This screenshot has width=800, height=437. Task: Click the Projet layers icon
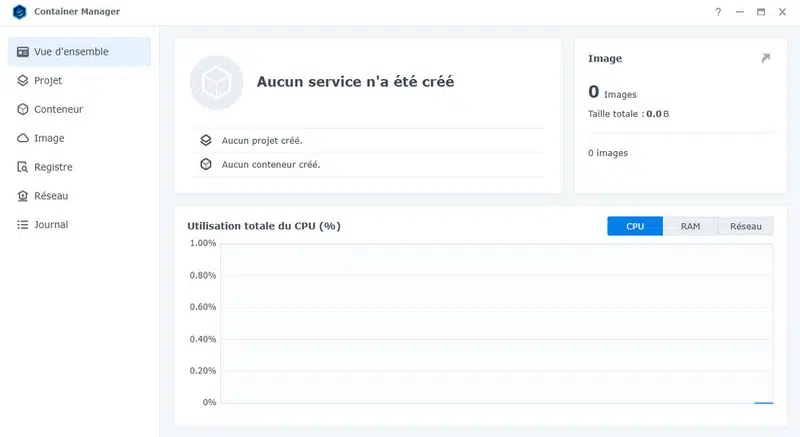point(23,81)
